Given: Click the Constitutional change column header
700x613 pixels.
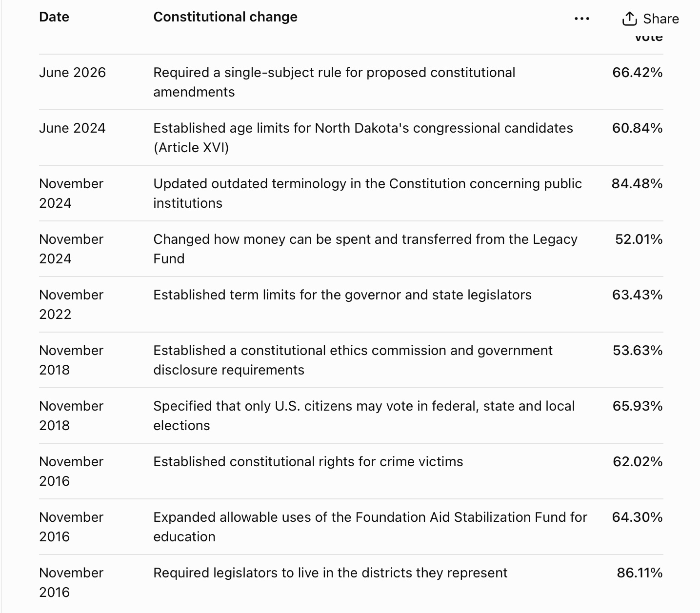Looking at the screenshot, I should pyautogui.click(x=225, y=17).
